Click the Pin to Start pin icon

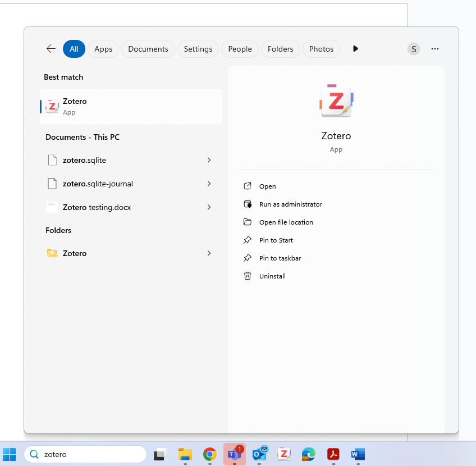coord(248,240)
